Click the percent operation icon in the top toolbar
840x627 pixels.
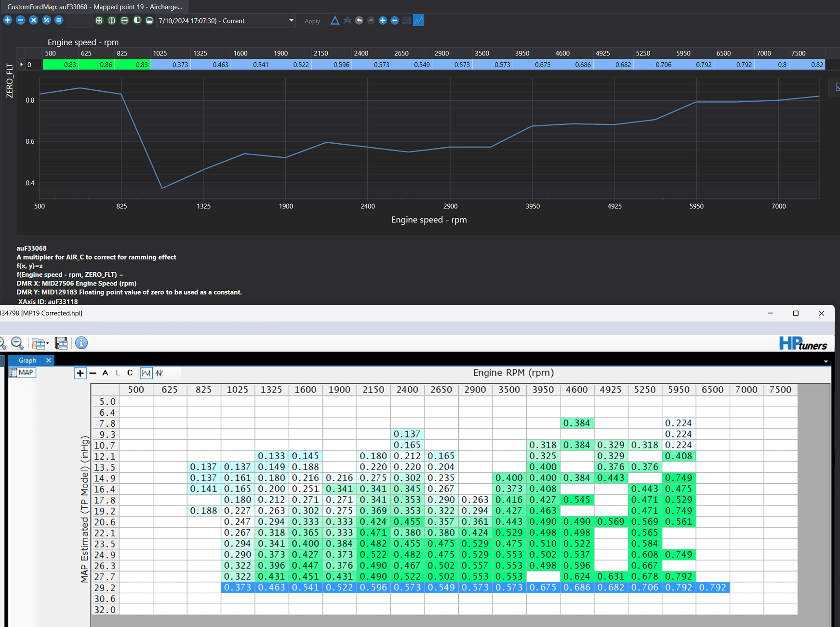pos(46,20)
